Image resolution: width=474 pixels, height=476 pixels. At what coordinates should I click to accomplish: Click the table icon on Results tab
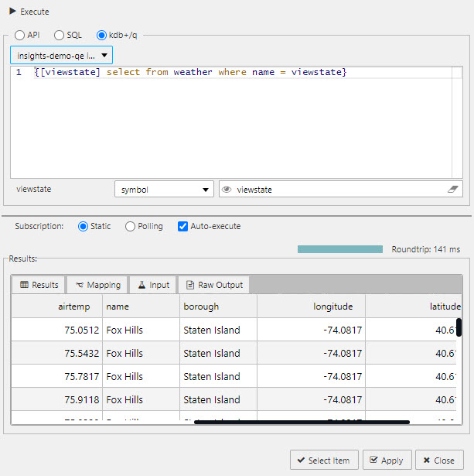[24, 285]
